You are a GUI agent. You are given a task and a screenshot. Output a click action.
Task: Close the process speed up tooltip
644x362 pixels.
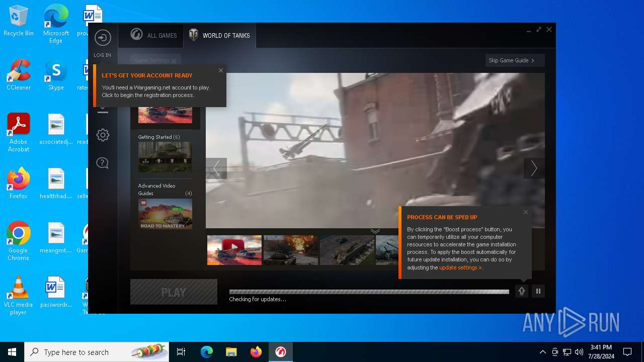click(526, 212)
